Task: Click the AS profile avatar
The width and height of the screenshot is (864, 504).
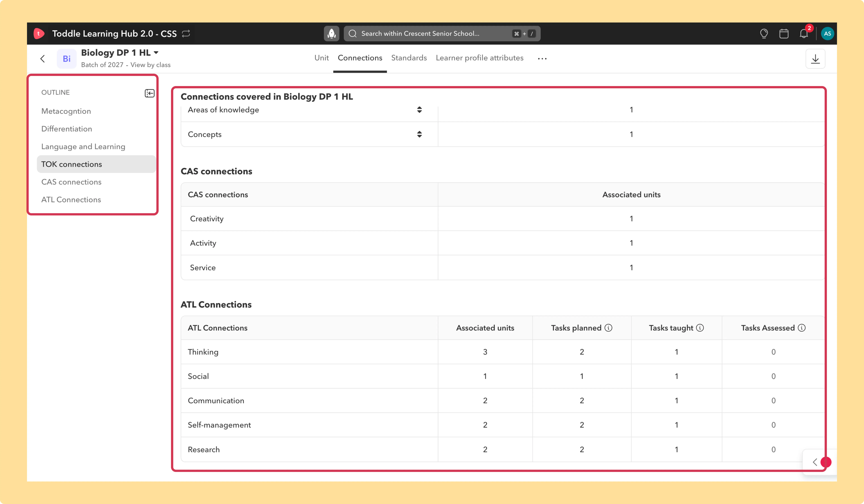Action: click(x=827, y=34)
